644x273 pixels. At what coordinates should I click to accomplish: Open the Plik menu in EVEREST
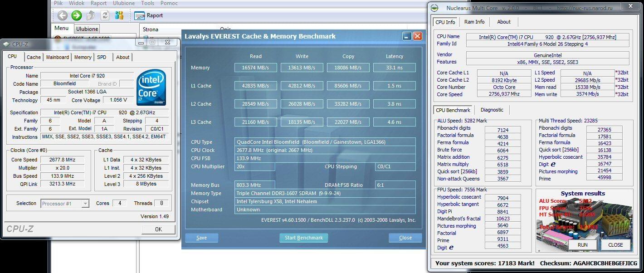click(x=58, y=3)
